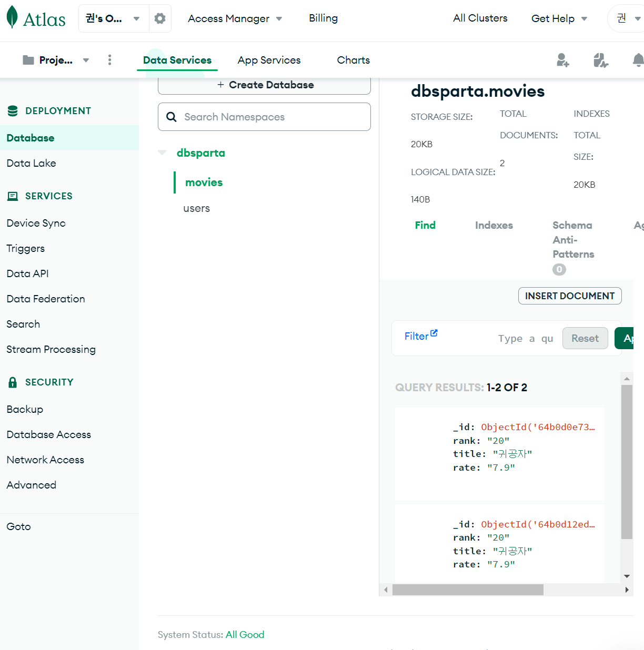Viewport: 644px width, 650px height.
Task: Go to All Clusters
Action: [x=480, y=18]
